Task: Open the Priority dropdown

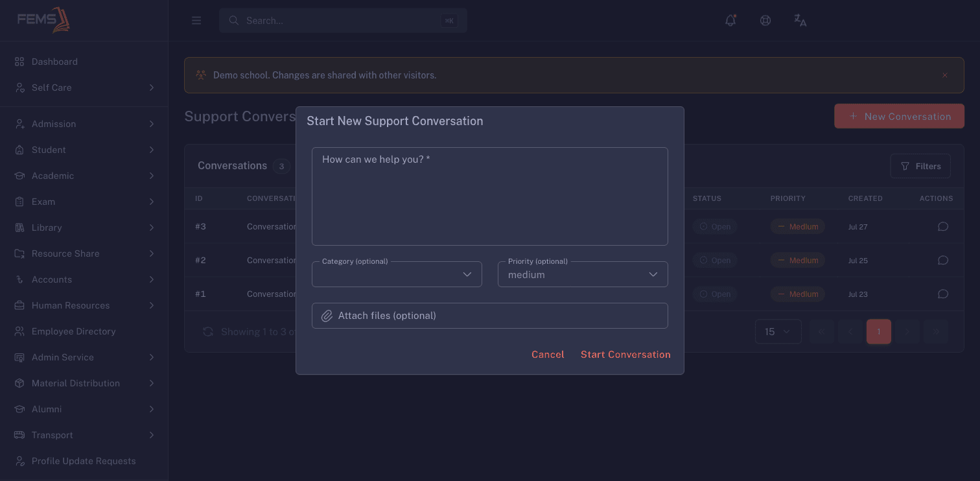Action: coord(583,274)
